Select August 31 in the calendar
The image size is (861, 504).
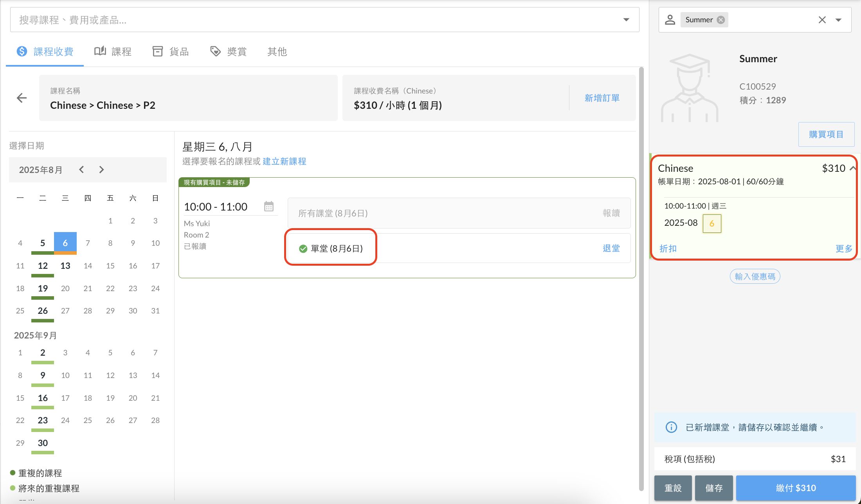(x=155, y=311)
